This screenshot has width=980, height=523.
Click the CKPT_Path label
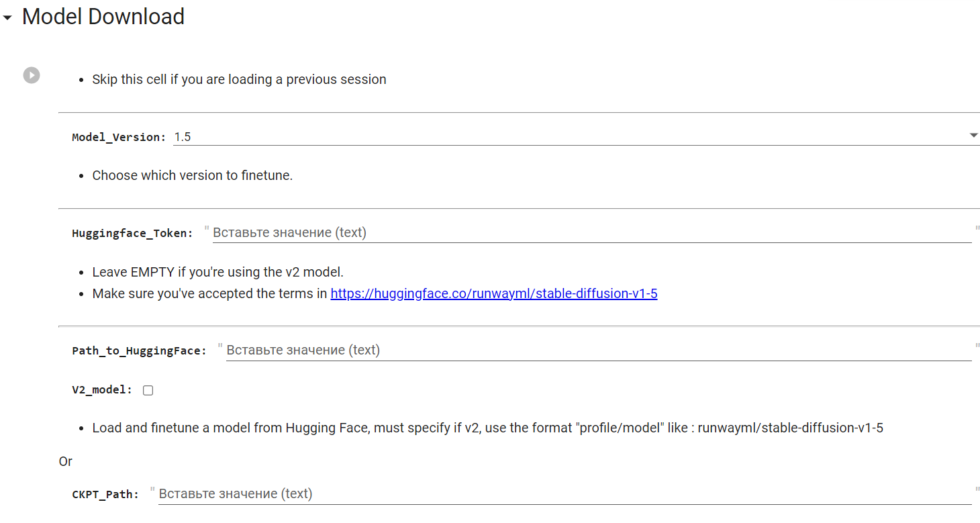(105, 495)
